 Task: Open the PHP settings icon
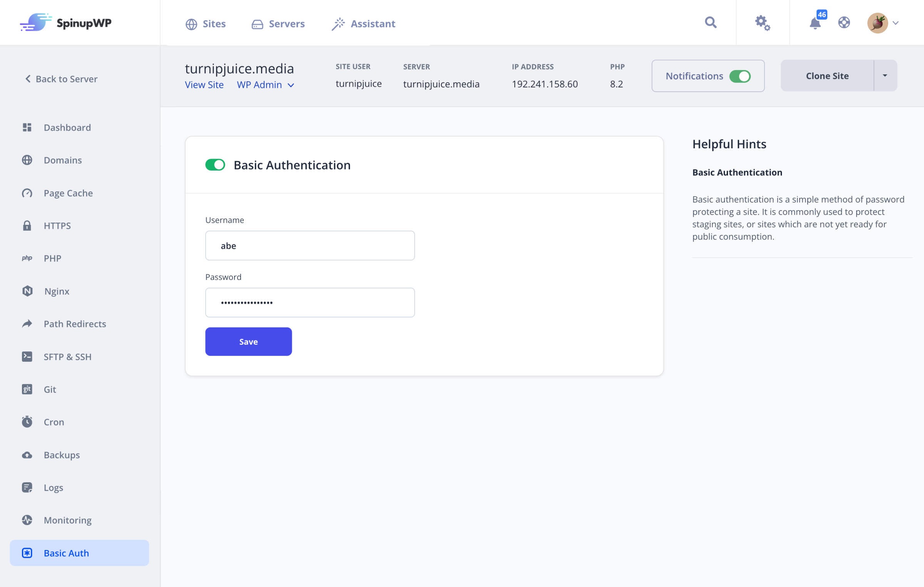click(x=27, y=258)
